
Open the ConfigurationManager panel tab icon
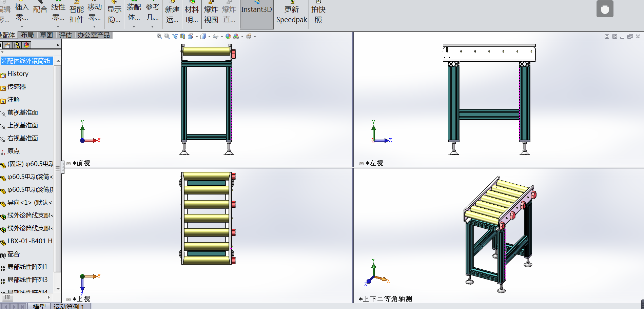[17, 45]
